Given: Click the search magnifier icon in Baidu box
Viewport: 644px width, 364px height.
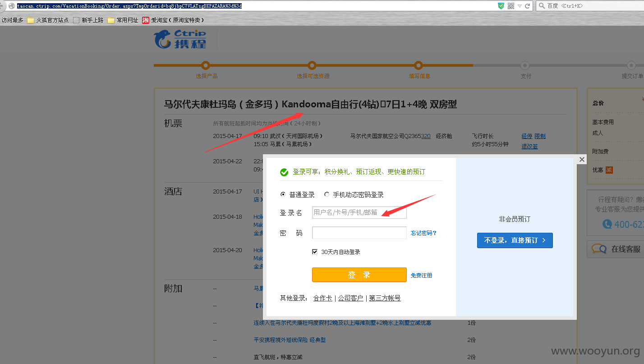Looking at the screenshot, I should (542, 6).
